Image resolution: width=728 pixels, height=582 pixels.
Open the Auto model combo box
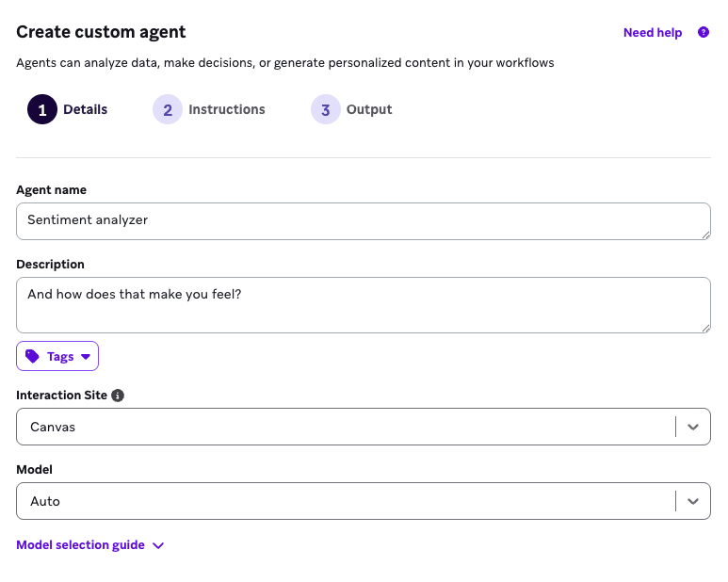click(345, 501)
